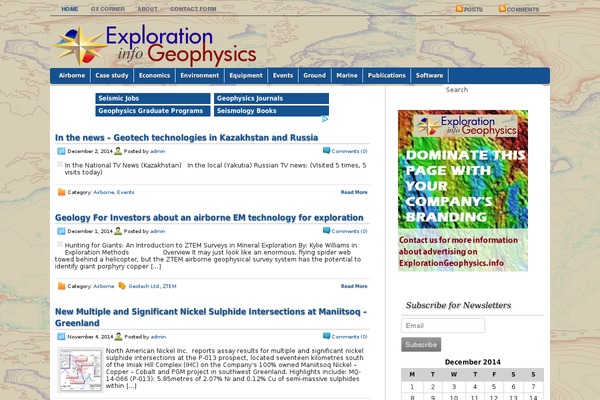Click the calendar icon beside November 4, 2014
This screenshot has height=400, width=600.
61,337
